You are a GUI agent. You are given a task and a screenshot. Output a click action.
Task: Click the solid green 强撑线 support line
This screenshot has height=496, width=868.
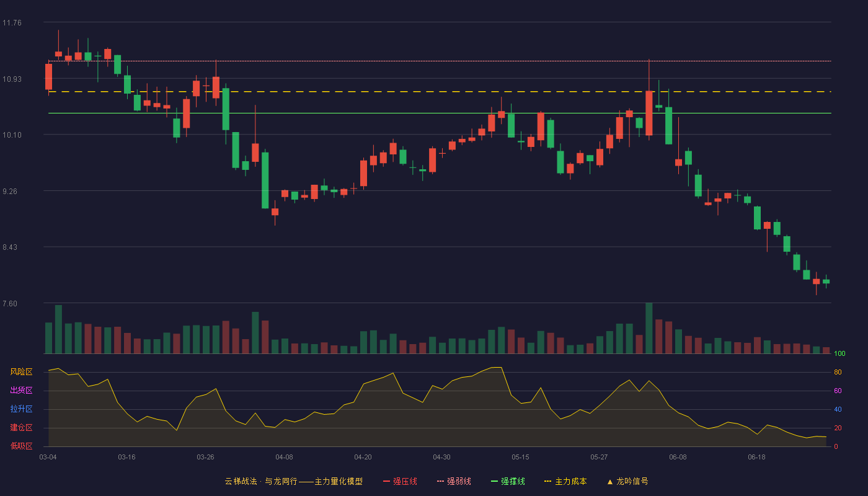tap(440, 113)
